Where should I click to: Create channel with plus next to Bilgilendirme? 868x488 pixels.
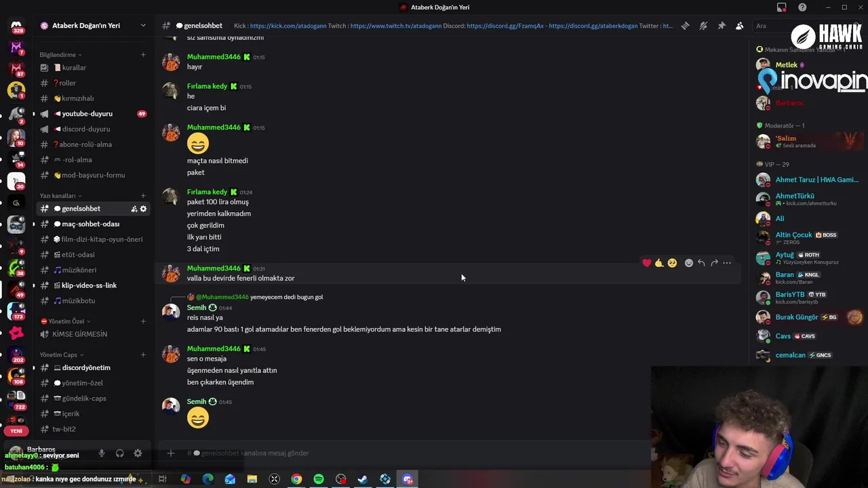click(143, 54)
